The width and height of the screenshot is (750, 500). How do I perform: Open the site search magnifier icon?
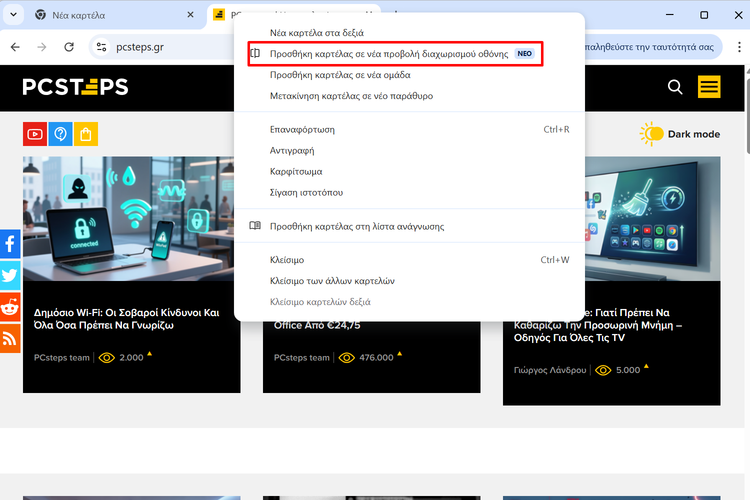675,88
